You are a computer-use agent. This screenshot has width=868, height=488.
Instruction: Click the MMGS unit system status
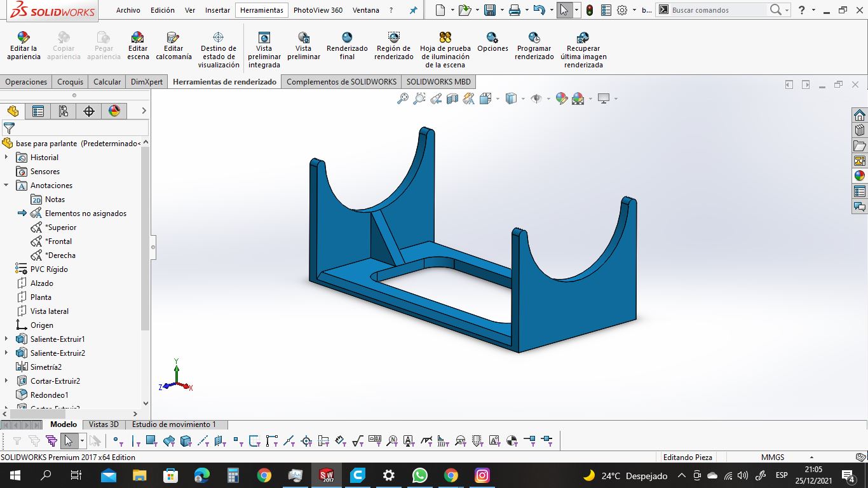tap(773, 457)
